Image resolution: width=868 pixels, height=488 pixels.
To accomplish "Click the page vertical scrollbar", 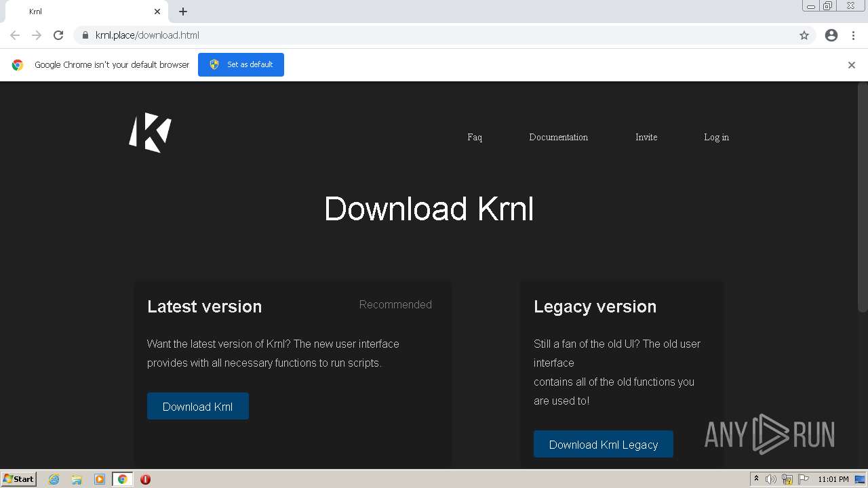I will click(863, 197).
